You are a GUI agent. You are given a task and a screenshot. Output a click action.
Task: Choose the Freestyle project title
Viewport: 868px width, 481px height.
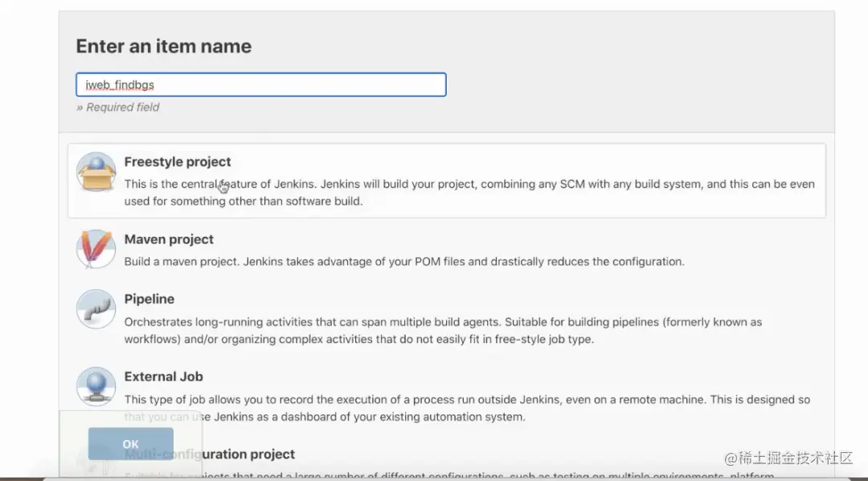coord(178,161)
